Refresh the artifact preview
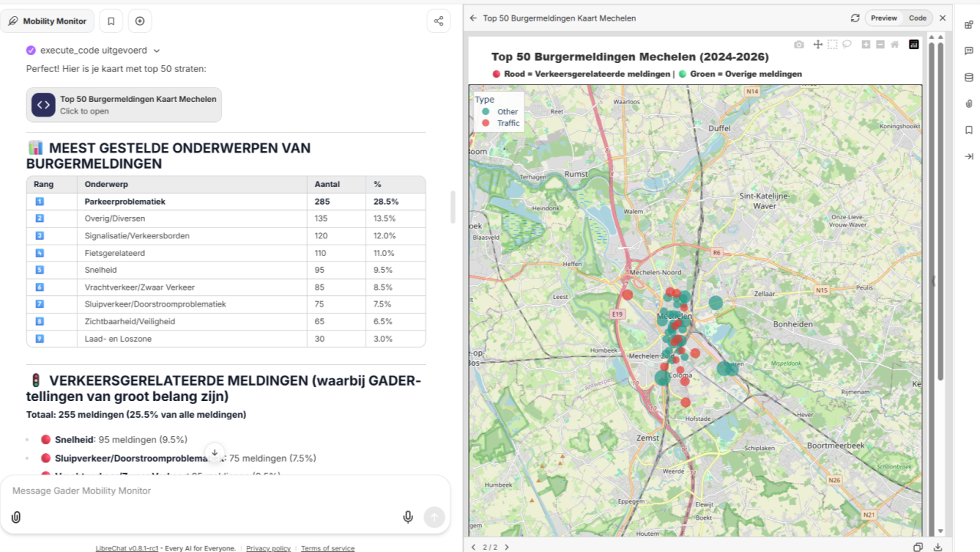Screen dimensions: 980x552 point(855,18)
